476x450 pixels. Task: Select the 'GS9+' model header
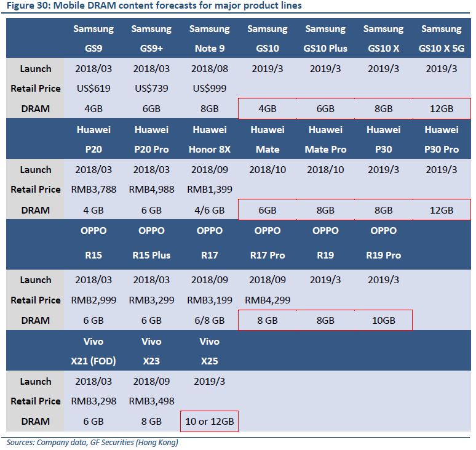pyautogui.click(x=151, y=48)
